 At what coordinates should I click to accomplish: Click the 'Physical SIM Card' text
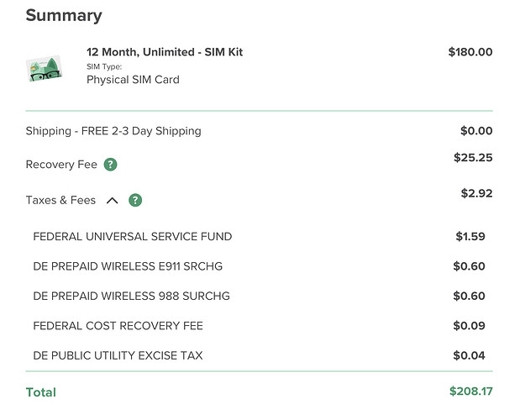pos(133,80)
